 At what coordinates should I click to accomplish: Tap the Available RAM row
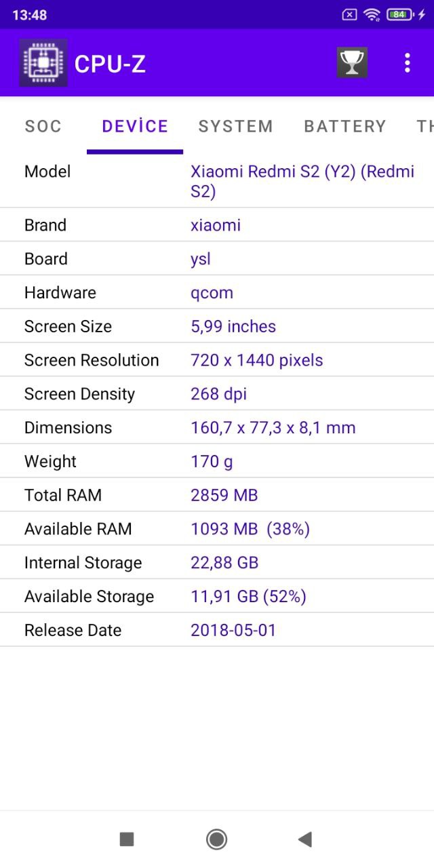click(x=217, y=529)
